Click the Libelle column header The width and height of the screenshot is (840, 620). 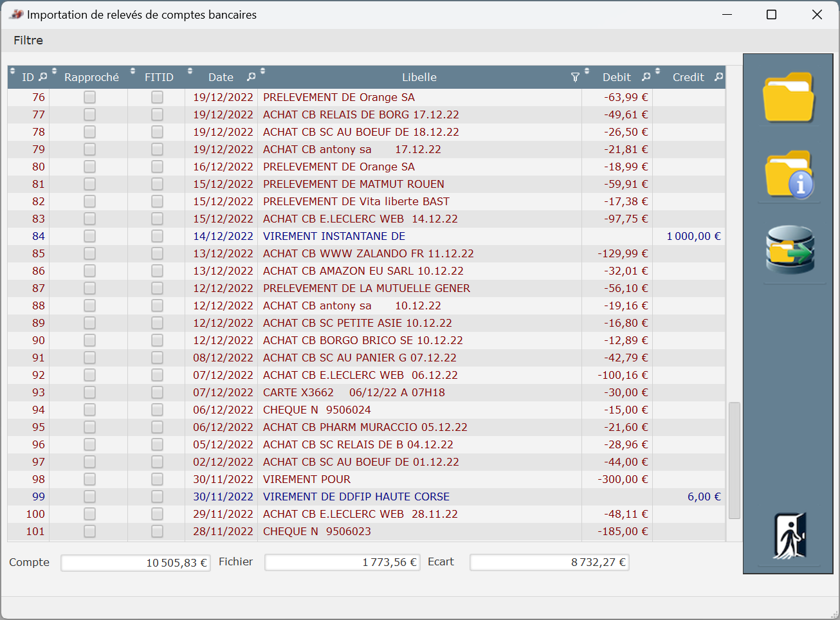tap(419, 77)
